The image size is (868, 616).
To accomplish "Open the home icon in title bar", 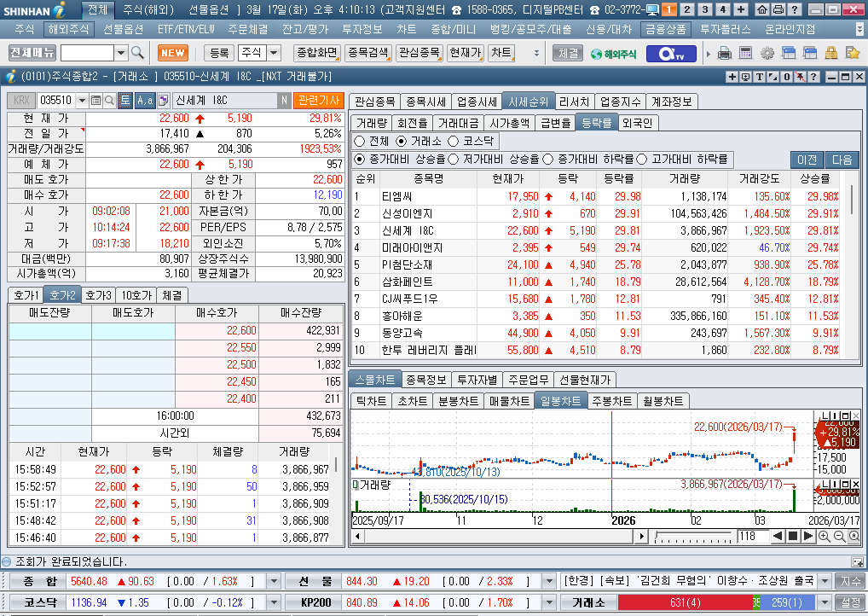I will tap(763, 9).
